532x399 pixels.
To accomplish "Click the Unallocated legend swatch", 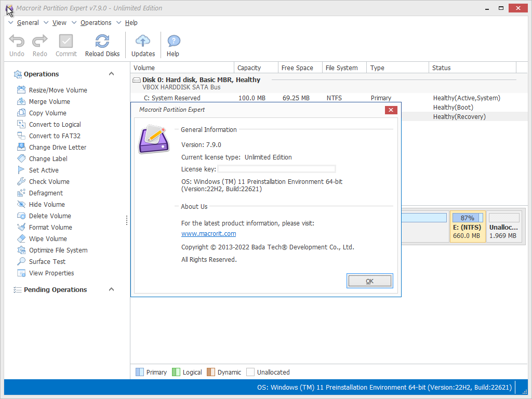I will click(x=250, y=372).
